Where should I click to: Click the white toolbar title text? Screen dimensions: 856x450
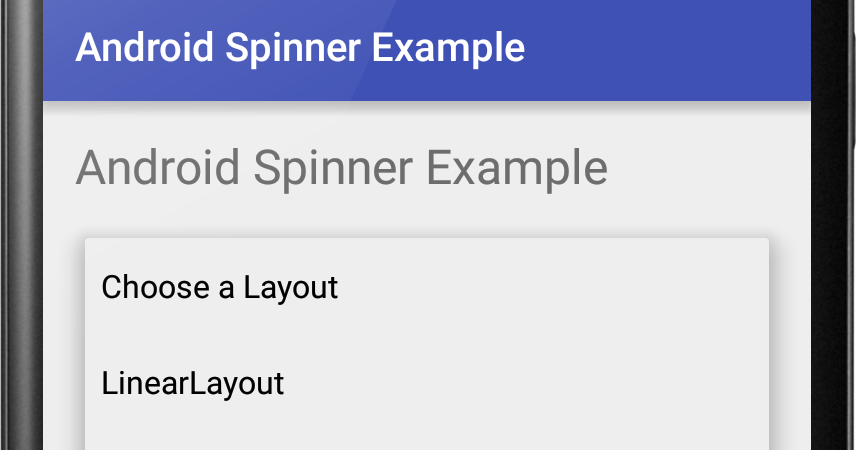tap(300, 48)
